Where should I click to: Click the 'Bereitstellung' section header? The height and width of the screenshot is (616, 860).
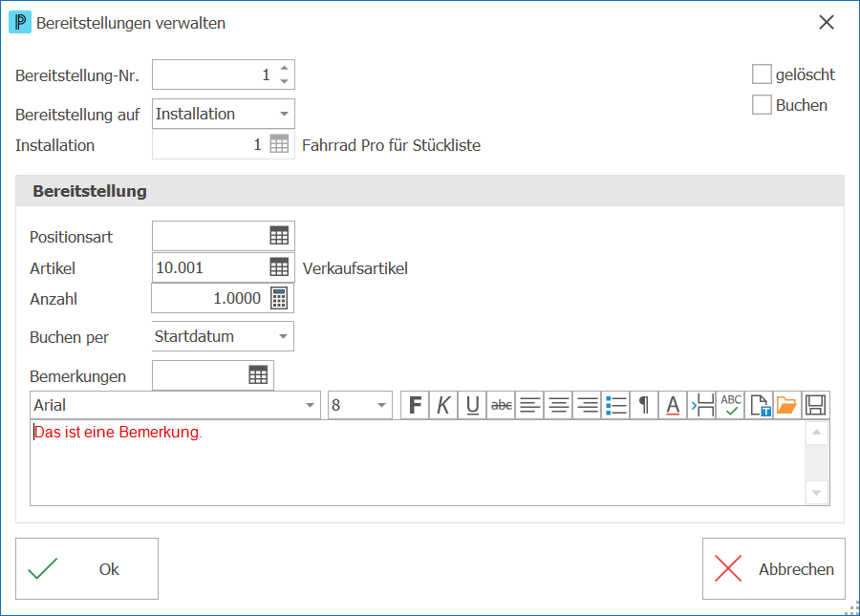pos(429,191)
